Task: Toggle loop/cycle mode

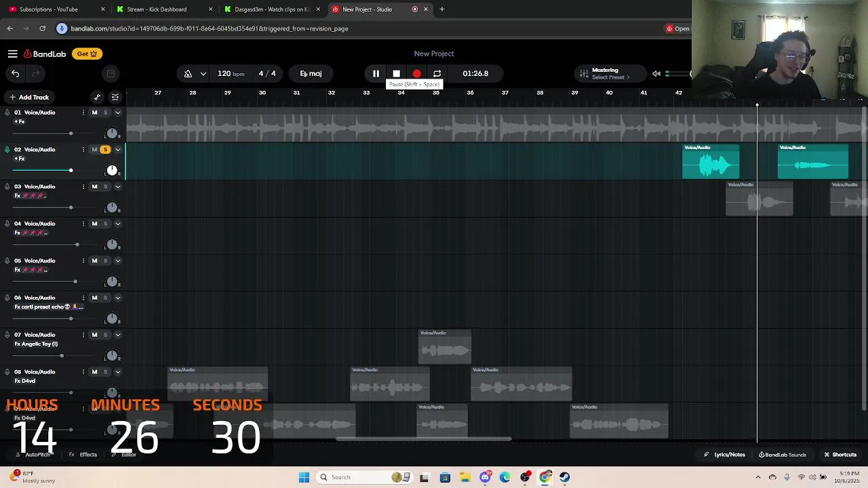Action: tap(437, 73)
